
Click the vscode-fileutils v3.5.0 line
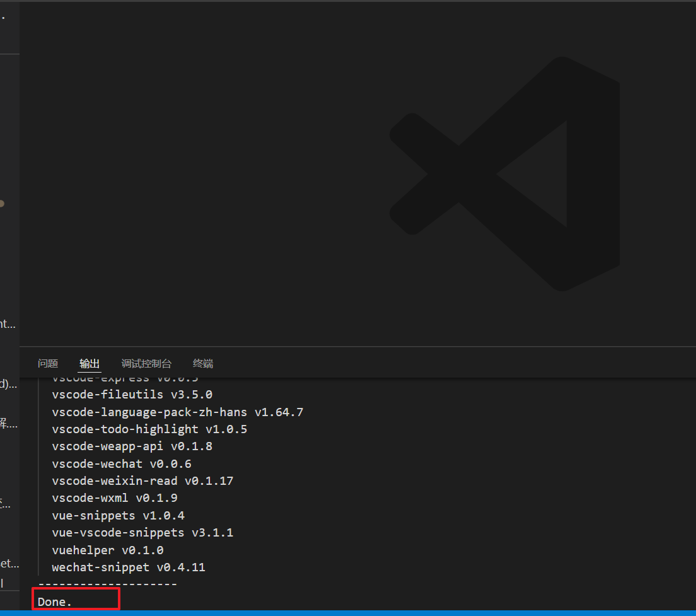point(132,395)
